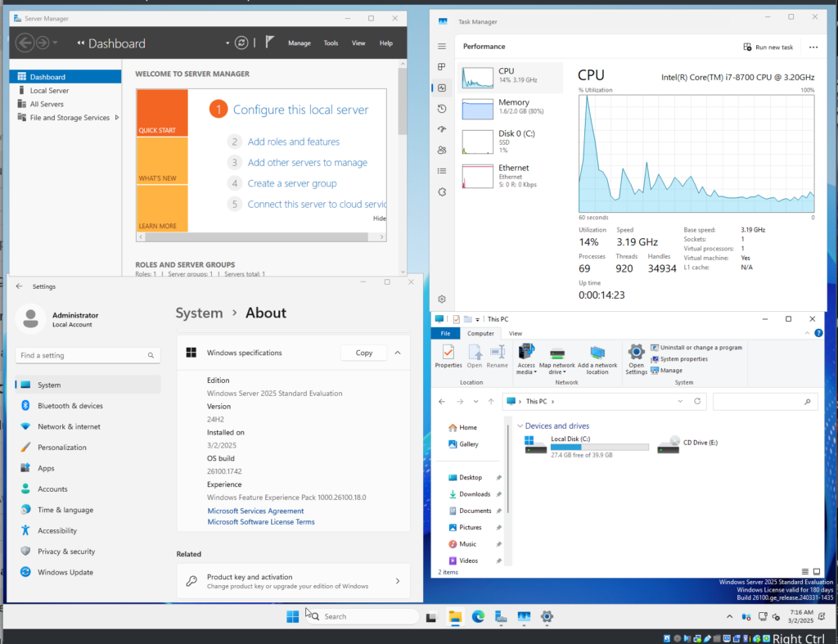
Task: Click Copy button for Windows specifications
Action: pyautogui.click(x=364, y=353)
